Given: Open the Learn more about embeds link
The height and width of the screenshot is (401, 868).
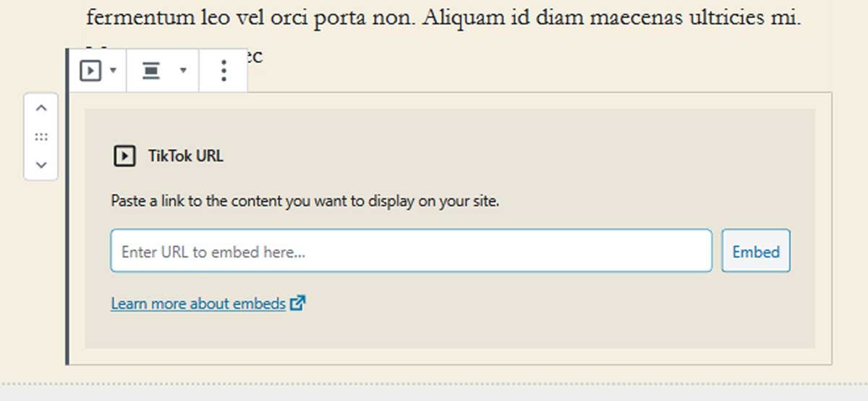Looking at the screenshot, I should 198,304.
